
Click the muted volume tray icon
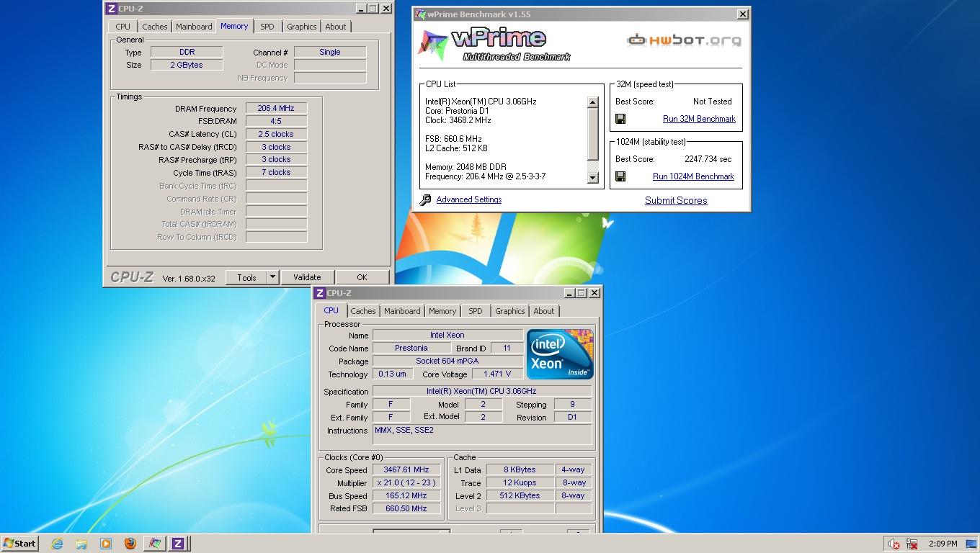tap(894, 544)
